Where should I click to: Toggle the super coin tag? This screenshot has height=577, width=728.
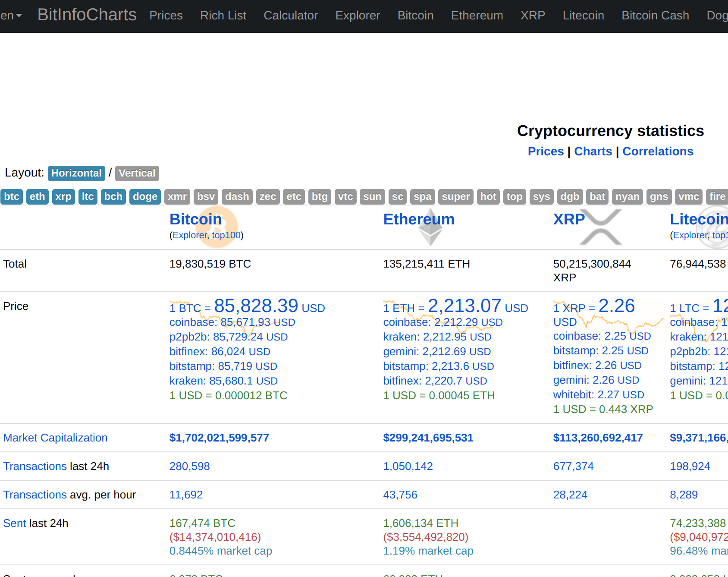click(456, 197)
